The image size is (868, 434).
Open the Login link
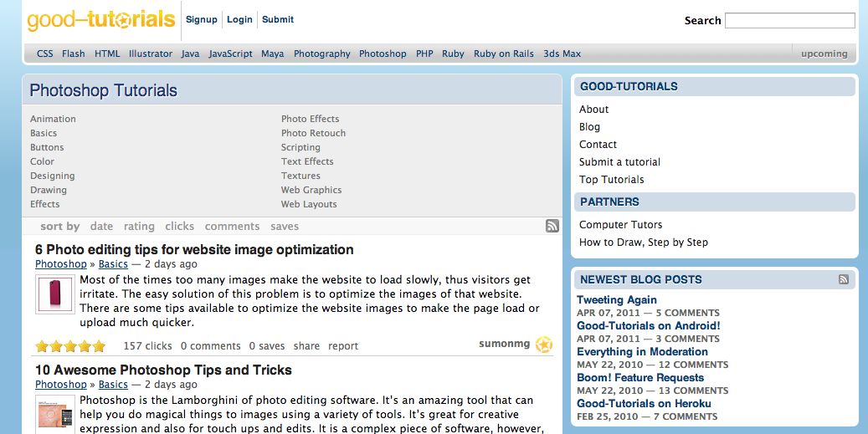tap(239, 19)
